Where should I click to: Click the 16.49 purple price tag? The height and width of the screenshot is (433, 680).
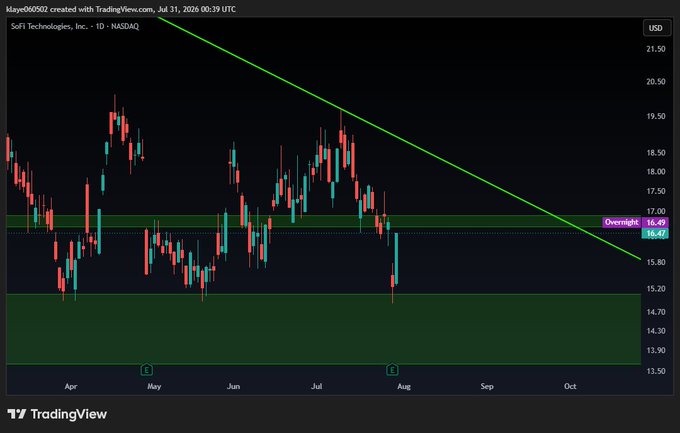tap(655, 222)
